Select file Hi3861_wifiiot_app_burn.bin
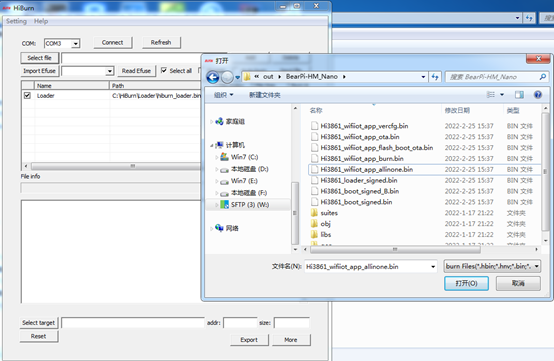Image resolution: width=554 pixels, height=361 pixels. 357,159
